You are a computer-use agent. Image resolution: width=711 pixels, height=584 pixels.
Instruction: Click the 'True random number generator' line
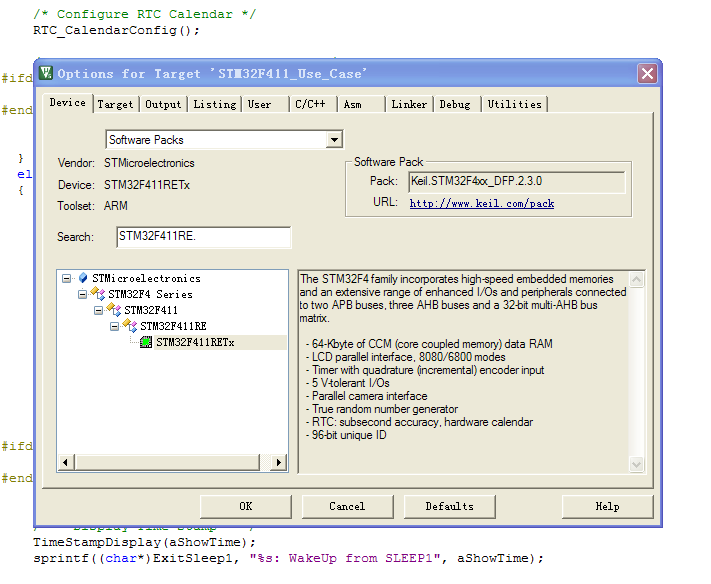pos(381,409)
